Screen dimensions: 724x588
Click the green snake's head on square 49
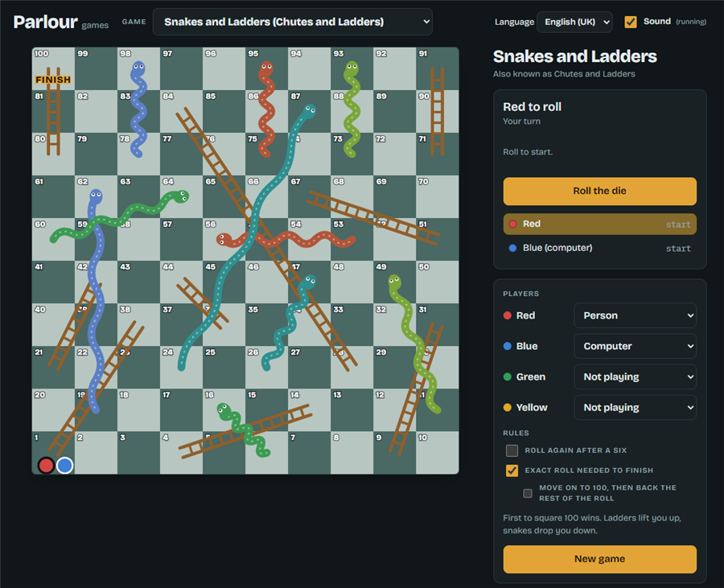click(394, 281)
